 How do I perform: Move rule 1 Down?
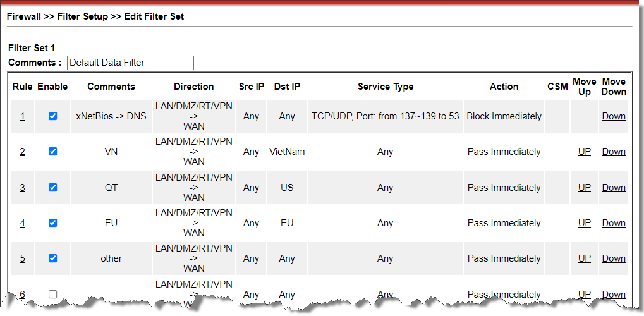pyautogui.click(x=613, y=116)
